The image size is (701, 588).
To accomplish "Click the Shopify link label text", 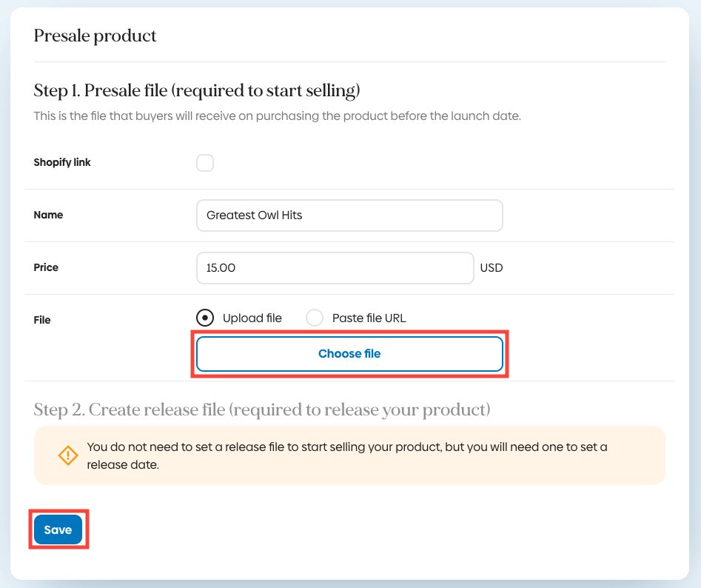I will pos(62,162).
